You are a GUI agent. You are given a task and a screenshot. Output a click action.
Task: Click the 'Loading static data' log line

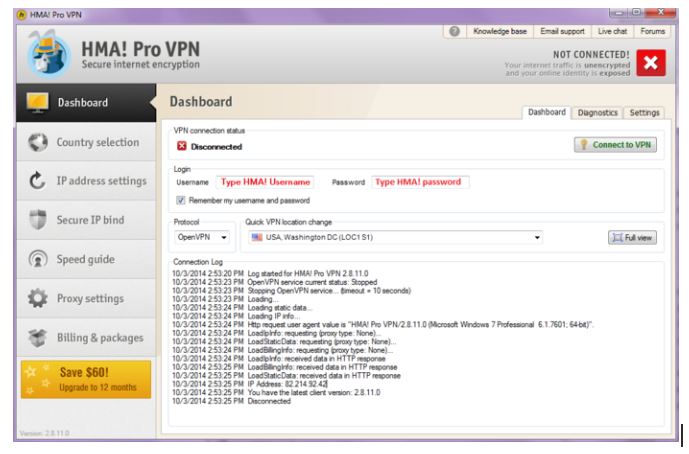coord(242,308)
